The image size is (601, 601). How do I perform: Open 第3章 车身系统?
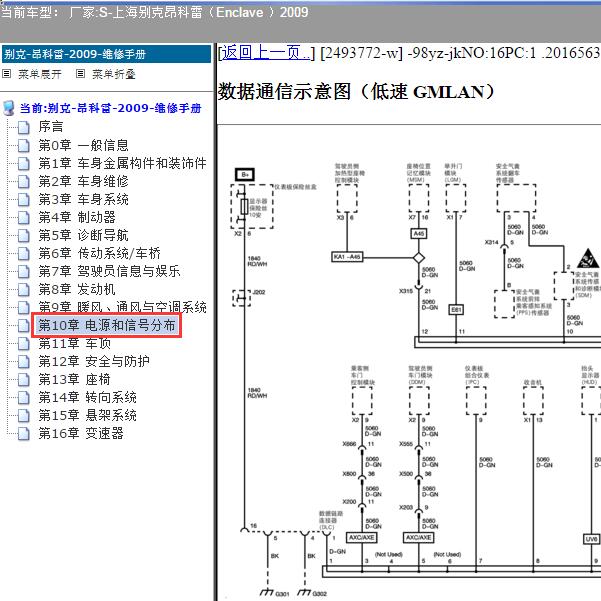point(83,199)
